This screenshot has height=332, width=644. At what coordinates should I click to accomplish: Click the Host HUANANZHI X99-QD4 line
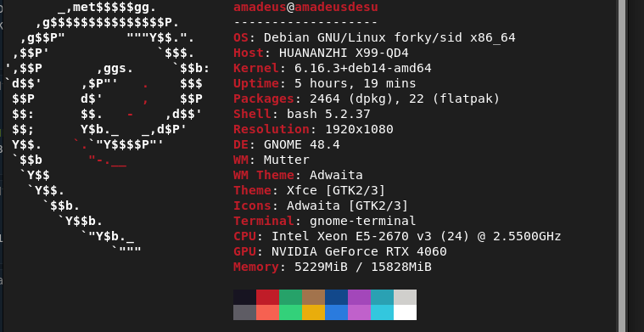[321, 53]
